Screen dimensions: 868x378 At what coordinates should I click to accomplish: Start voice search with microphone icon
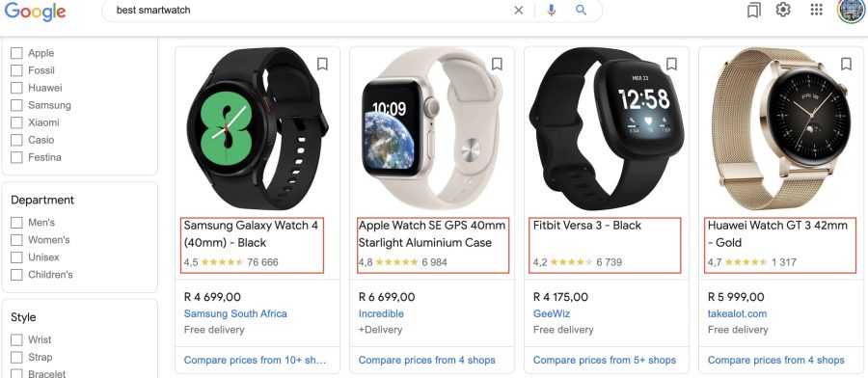pyautogui.click(x=551, y=10)
